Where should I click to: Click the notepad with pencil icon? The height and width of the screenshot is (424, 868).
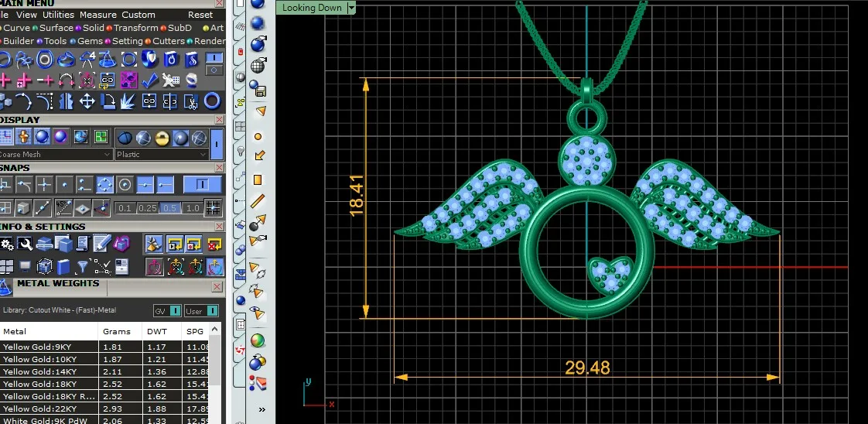tap(102, 244)
